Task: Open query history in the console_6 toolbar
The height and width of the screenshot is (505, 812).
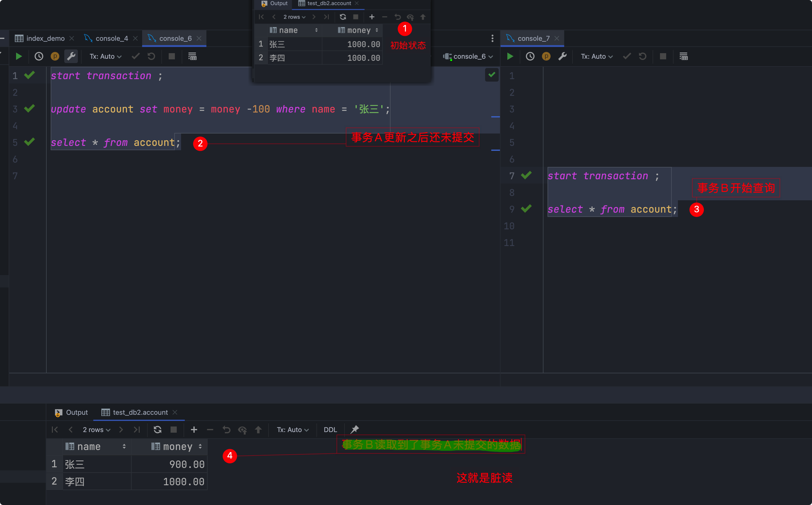Action: tap(39, 57)
